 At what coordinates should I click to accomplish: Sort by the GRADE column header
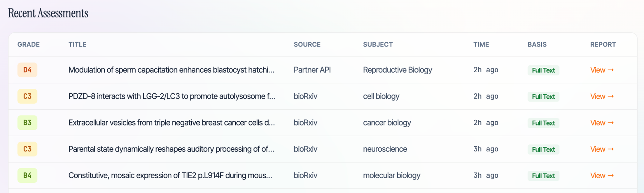click(29, 45)
